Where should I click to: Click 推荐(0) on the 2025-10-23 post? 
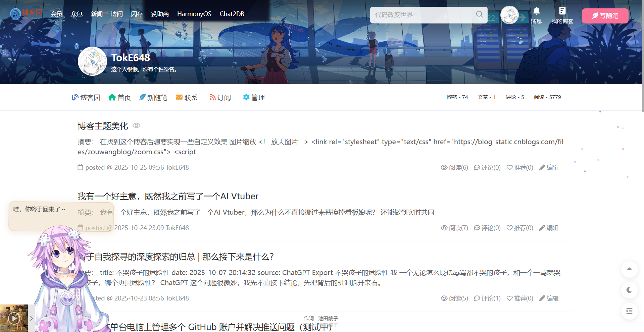520,298
